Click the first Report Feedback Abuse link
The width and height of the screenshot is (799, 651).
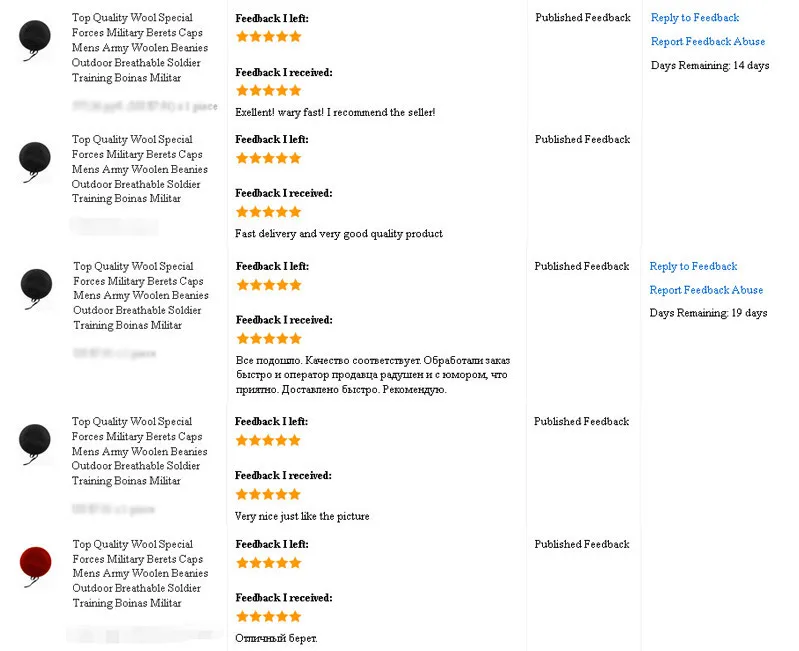coord(708,42)
